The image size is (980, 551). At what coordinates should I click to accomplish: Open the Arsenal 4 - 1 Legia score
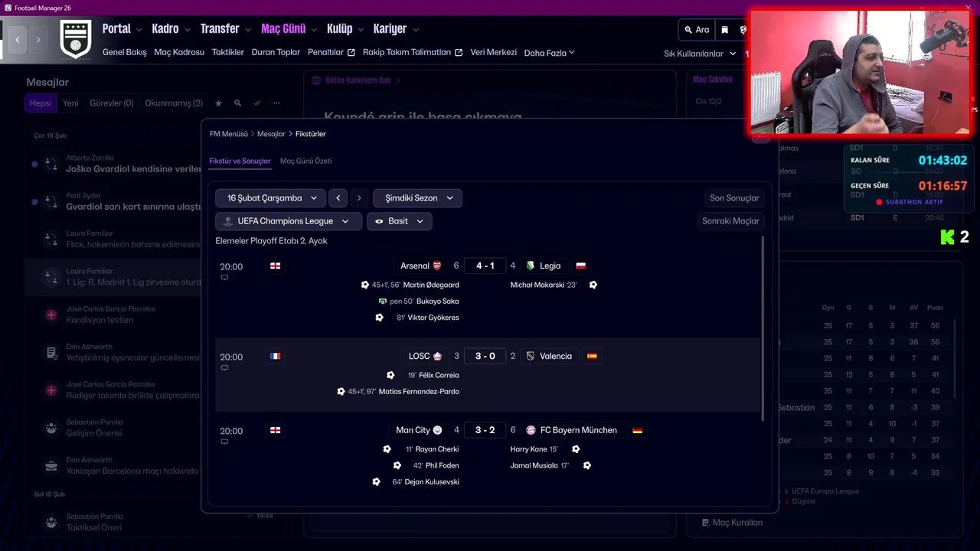pos(485,266)
